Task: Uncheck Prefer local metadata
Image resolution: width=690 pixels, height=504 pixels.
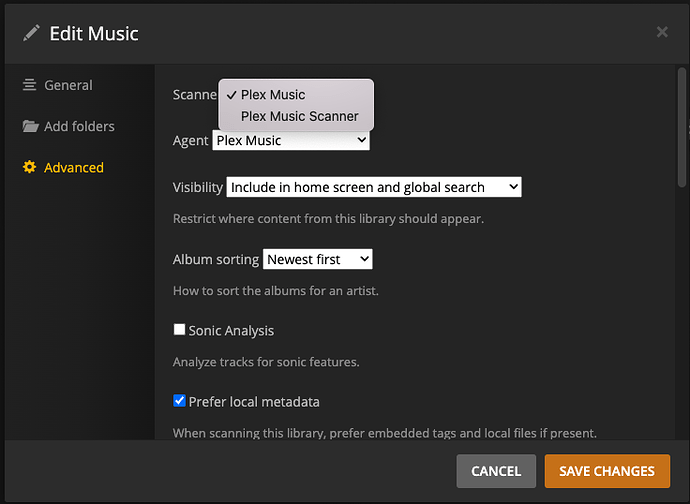Action: pyautogui.click(x=180, y=401)
